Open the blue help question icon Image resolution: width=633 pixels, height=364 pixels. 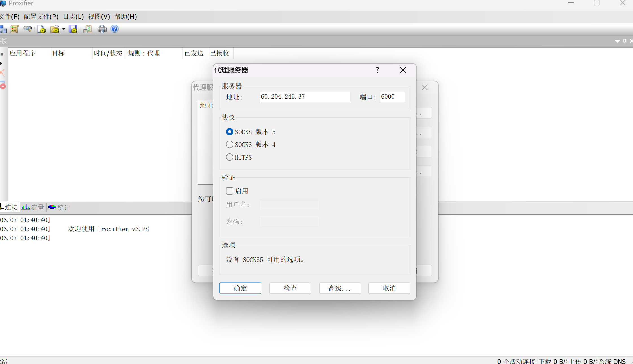pyautogui.click(x=115, y=29)
